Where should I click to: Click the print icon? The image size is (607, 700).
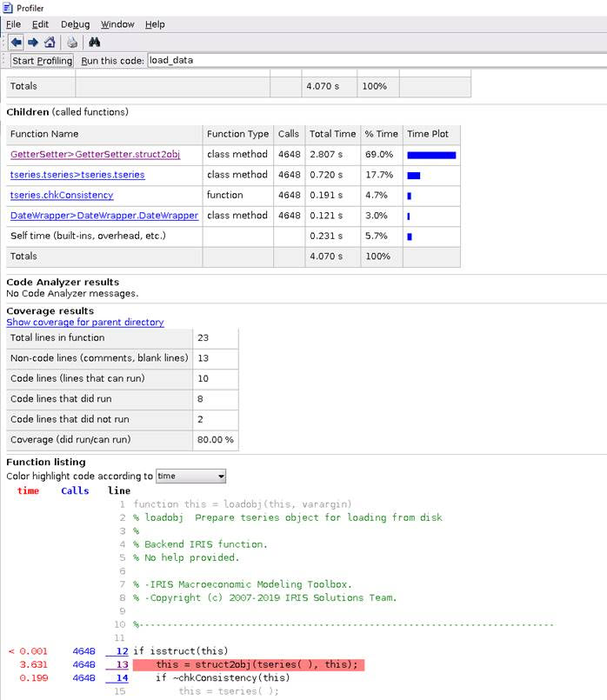coord(72,40)
